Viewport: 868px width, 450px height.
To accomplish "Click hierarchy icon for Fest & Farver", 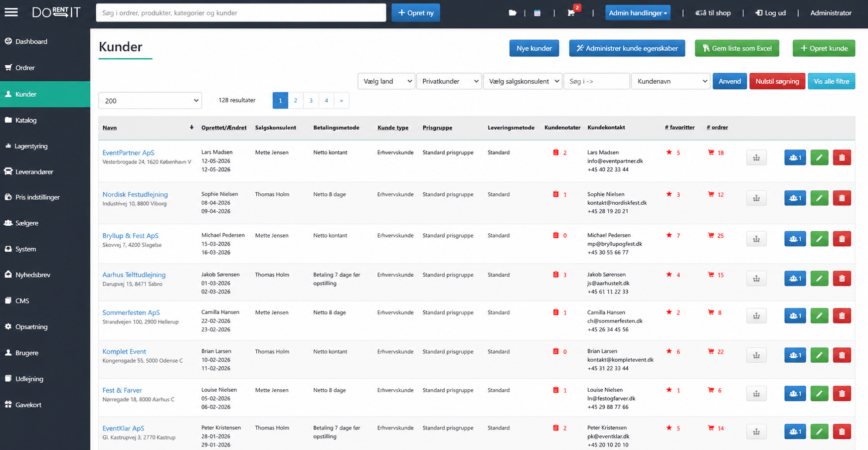I will pyautogui.click(x=756, y=394).
